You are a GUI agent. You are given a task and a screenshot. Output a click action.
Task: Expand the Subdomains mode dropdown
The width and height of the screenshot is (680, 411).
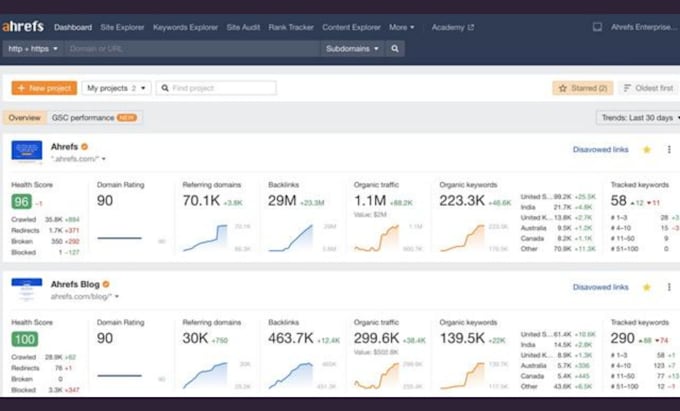click(352, 49)
